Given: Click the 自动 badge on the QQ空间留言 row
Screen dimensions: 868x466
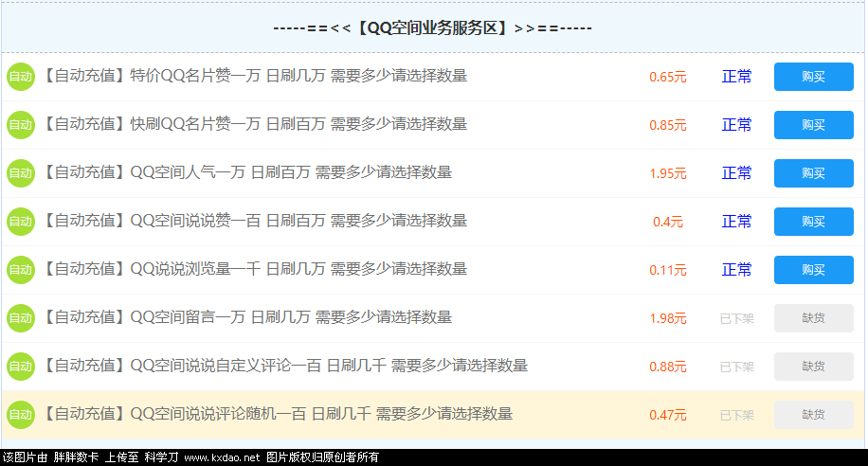Looking at the screenshot, I should pyautogui.click(x=21, y=317).
